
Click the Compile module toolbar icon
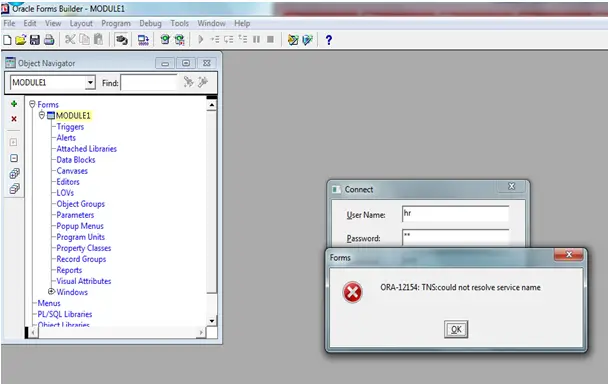pyautogui.click(x=143, y=40)
